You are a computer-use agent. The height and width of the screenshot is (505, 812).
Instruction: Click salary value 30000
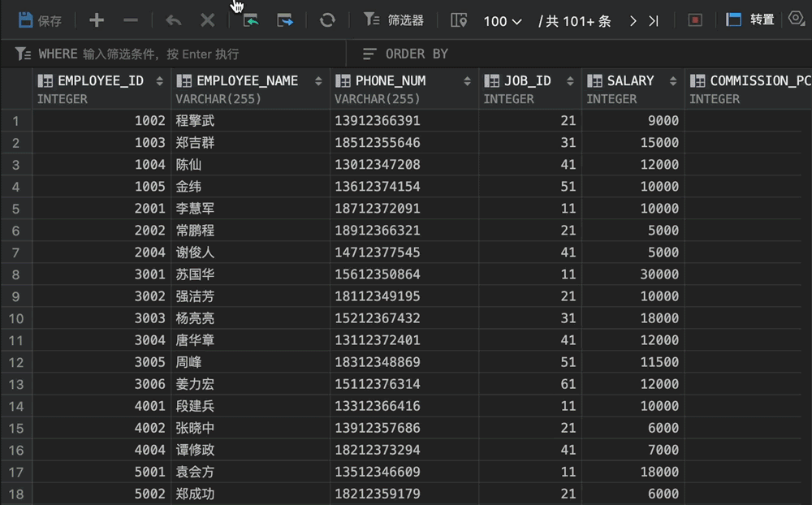[x=659, y=274]
